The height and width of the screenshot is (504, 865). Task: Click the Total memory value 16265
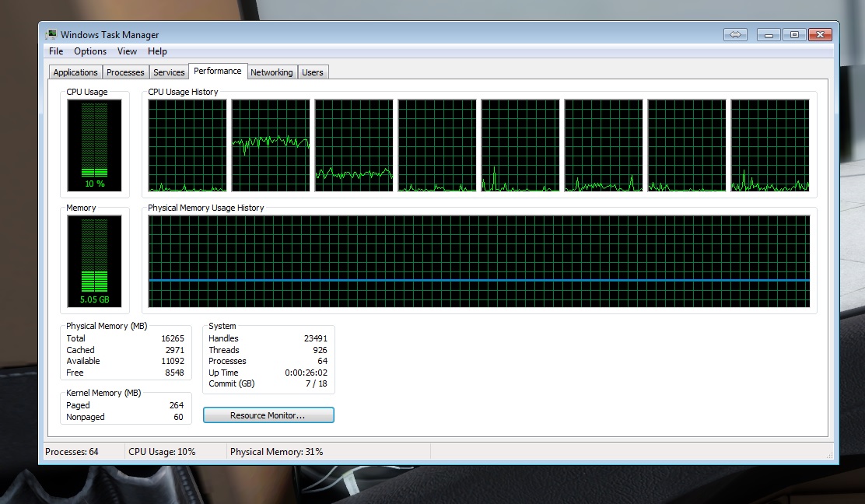pyautogui.click(x=173, y=338)
